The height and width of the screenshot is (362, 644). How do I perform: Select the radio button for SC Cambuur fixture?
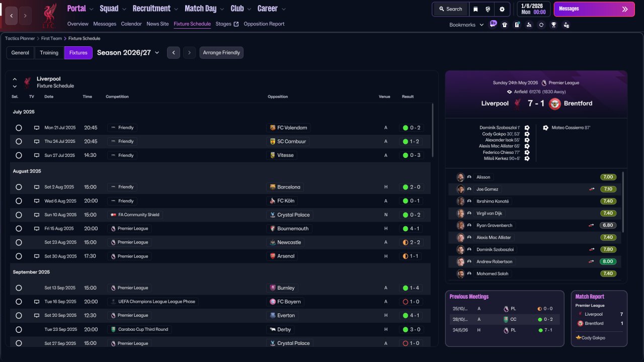click(x=19, y=142)
